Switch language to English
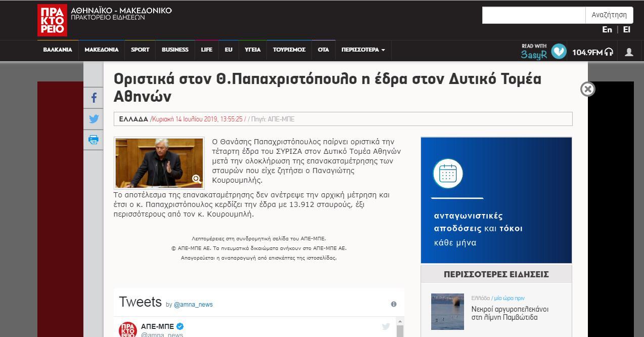644x337 pixels. click(x=607, y=29)
